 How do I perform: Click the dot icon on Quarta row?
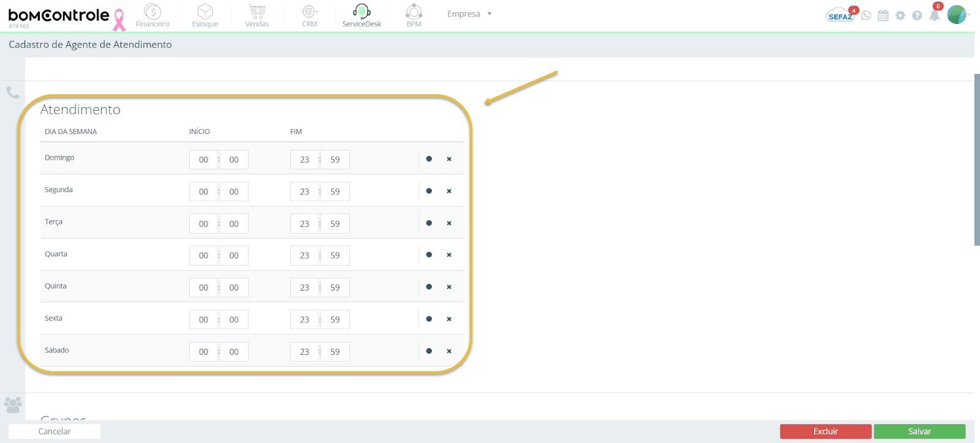(x=429, y=255)
